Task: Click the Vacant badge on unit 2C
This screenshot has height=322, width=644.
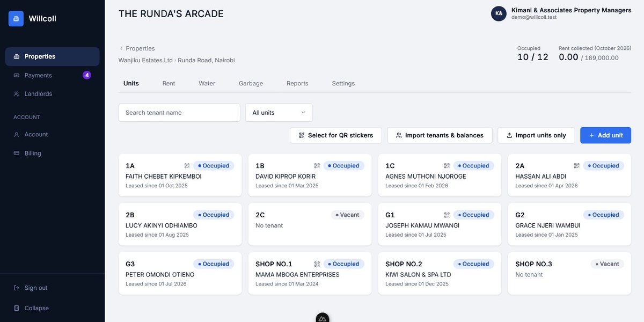Action: [x=347, y=215]
